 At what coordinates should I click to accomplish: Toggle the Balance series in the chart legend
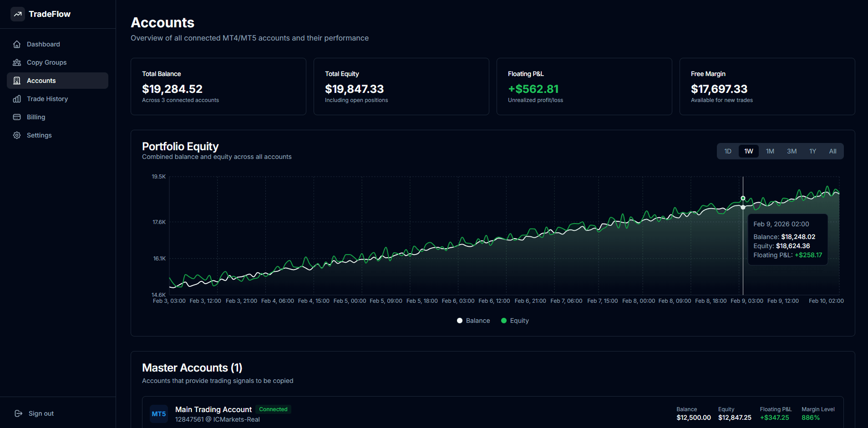473,320
